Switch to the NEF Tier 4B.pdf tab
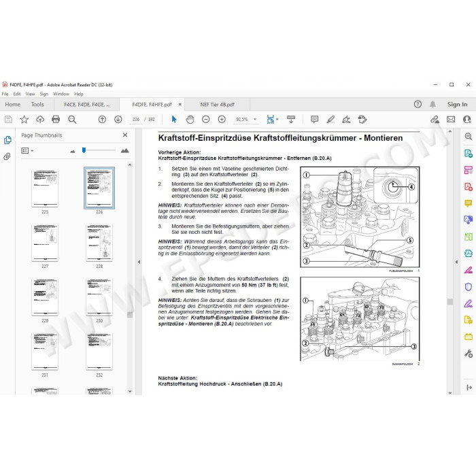This screenshot has height=476, width=476. [x=218, y=105]
